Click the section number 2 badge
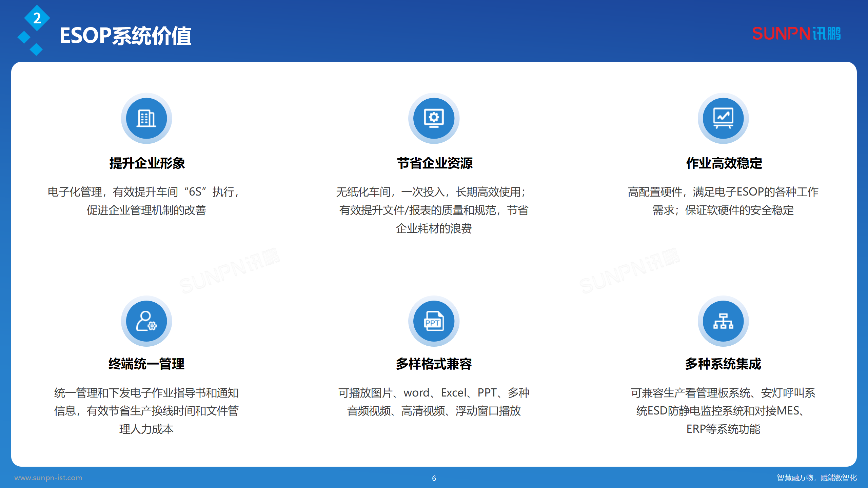The image size is (868, 488). click(x=37, y=19)
